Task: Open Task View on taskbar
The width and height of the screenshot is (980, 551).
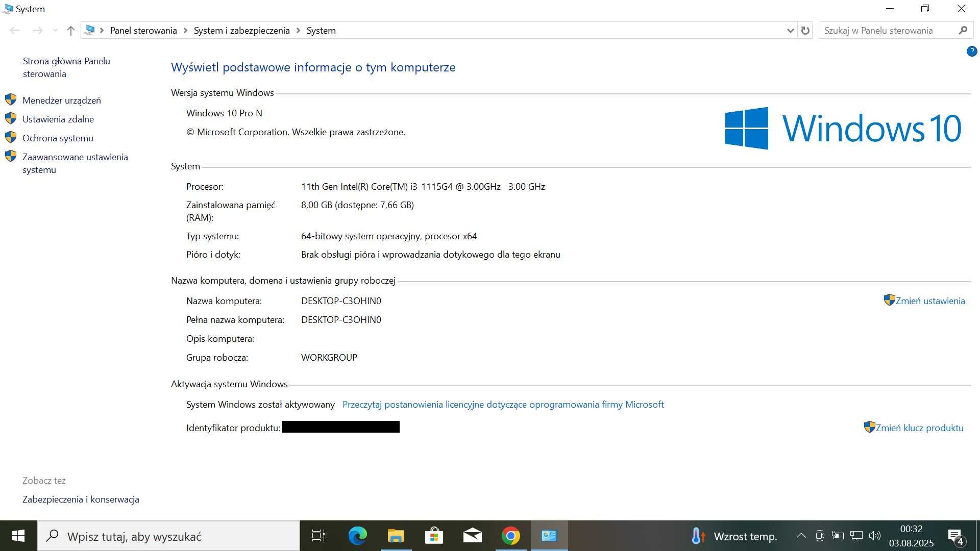Action: (318, 536)
